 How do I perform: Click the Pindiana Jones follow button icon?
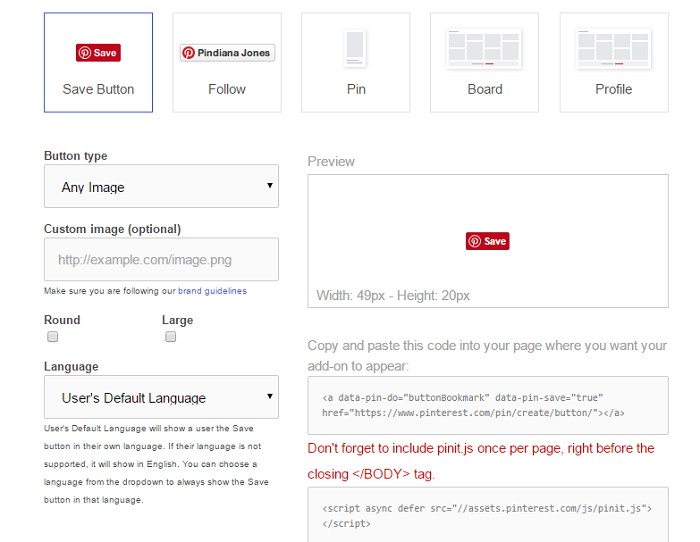227,53
